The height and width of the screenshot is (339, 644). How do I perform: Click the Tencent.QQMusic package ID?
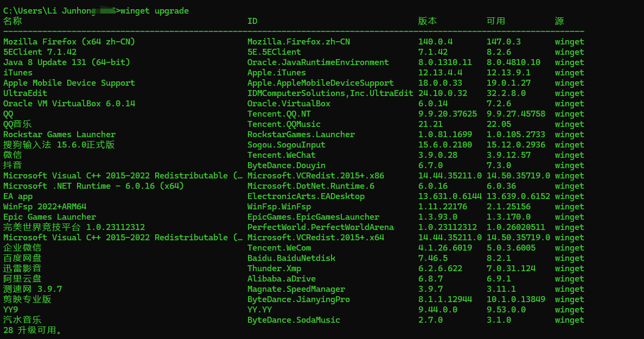click(284, 124)
